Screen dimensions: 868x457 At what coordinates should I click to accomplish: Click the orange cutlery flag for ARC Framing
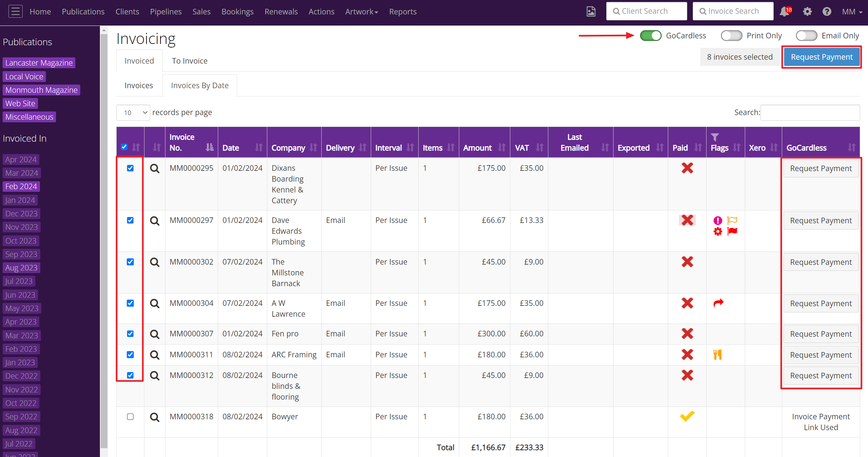click(x=717, y=354)
